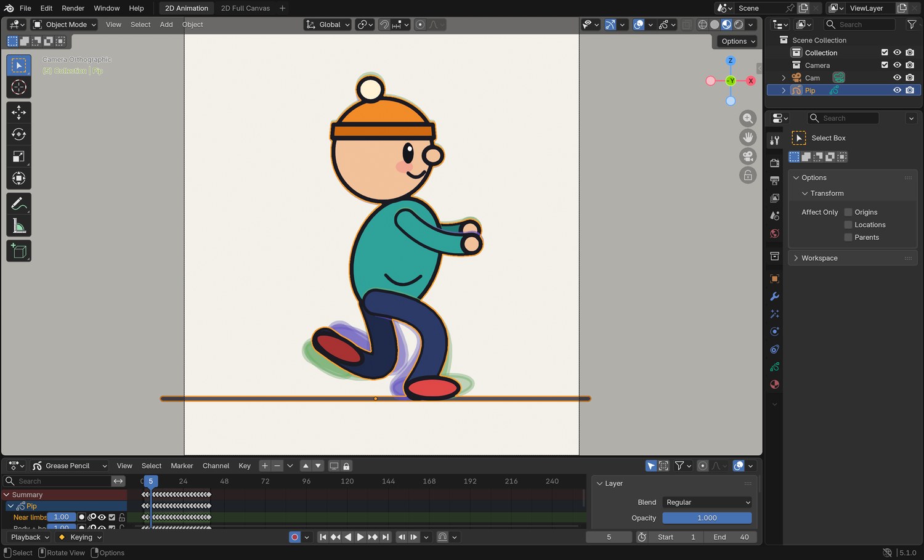Open the Scene properties tab
924x560 pixels.
[x=775, y=216]
